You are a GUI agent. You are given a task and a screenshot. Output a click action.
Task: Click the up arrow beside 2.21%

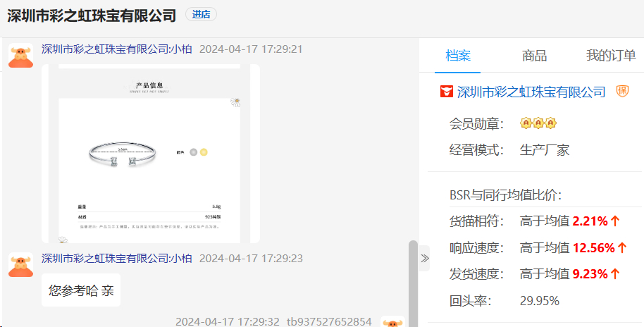pyautogui.click(x=615, y=221)
